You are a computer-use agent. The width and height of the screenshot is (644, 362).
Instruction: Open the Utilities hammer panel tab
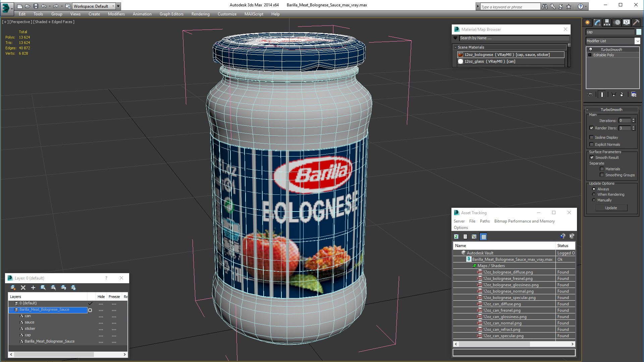pyautogui.click(x=636, y=22)
